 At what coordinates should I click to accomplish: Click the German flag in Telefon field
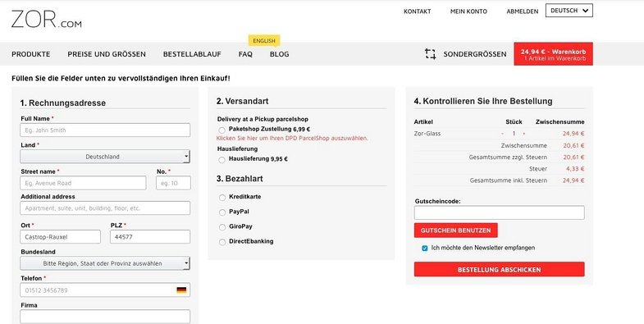click(x=181, y=290)
